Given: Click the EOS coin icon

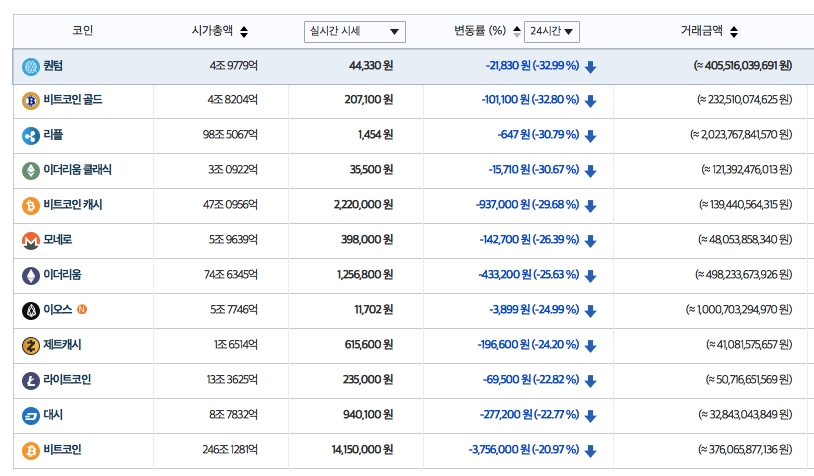Looking at the screenshot, I should click(x=31, y=310).
